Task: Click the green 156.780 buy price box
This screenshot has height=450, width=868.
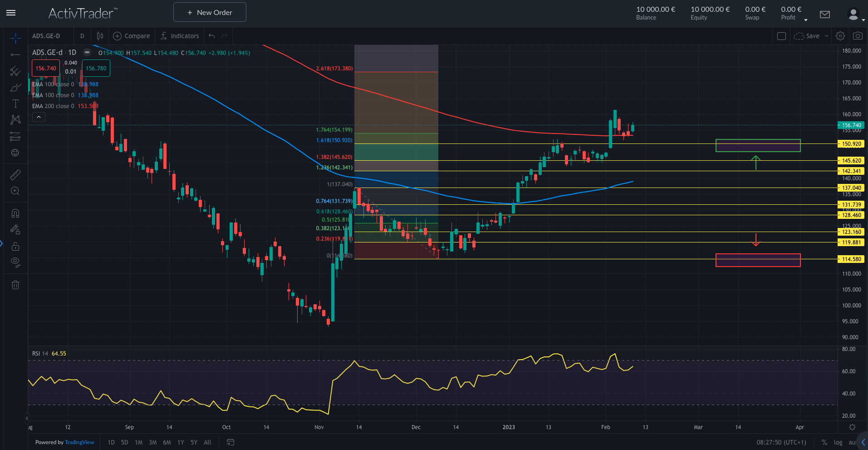Action: coord(96,69)
